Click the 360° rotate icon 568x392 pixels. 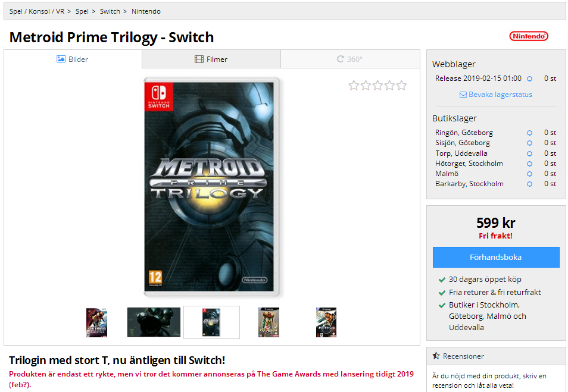pos(340,59)
